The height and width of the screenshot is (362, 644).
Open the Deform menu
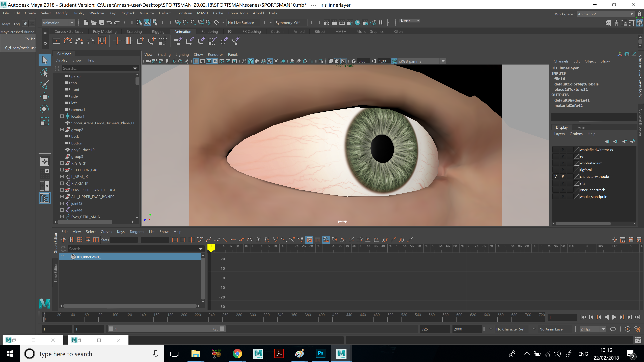pos(165,13)
